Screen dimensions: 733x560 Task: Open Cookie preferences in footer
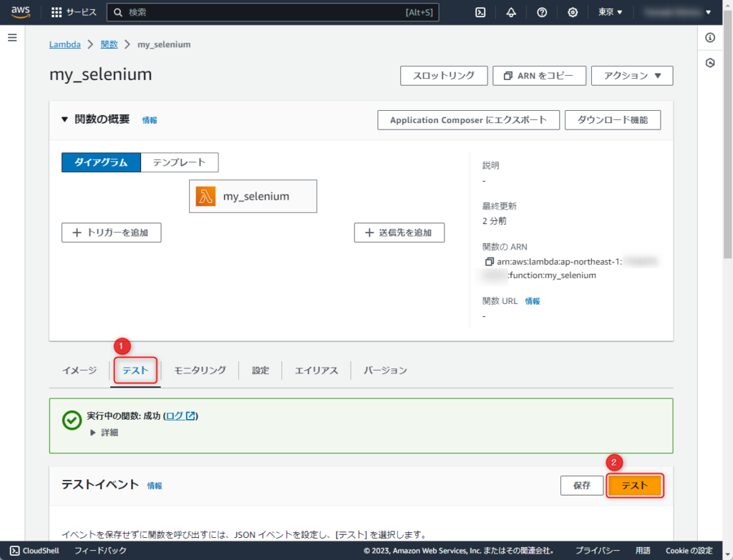[x=689, y=551]
